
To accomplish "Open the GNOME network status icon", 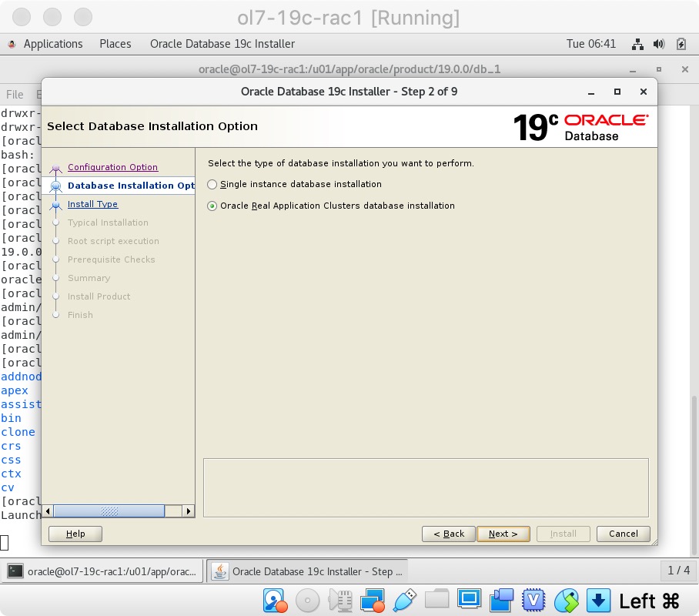I will pyautogui.click(x=637, y=44).
